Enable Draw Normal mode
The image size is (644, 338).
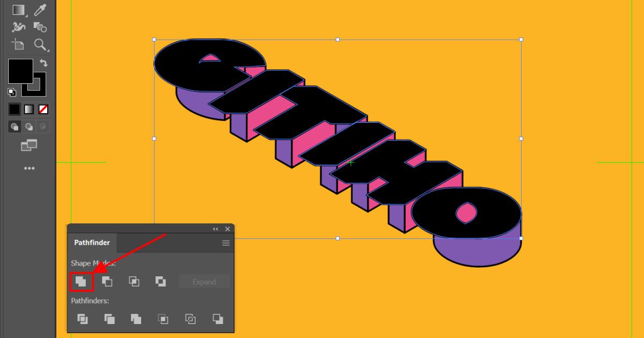14,127
